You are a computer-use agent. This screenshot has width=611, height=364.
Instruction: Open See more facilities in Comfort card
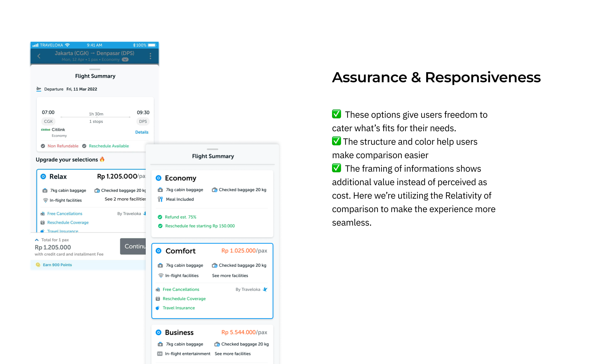tap(230, 276)
